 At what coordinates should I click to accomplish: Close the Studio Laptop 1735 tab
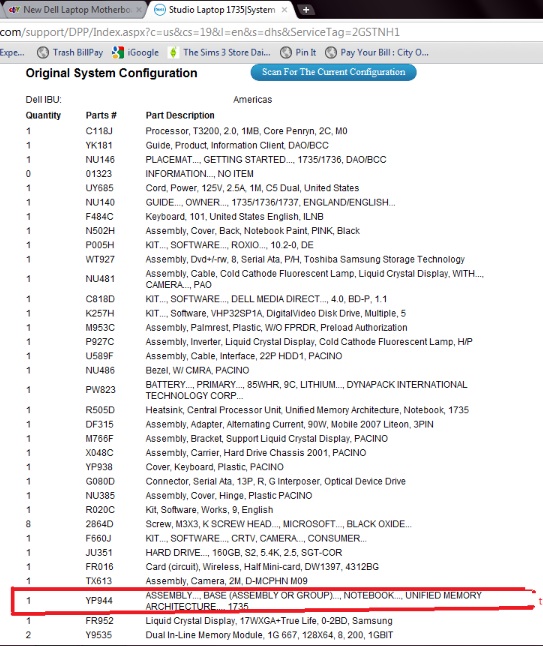coord(284,10)
